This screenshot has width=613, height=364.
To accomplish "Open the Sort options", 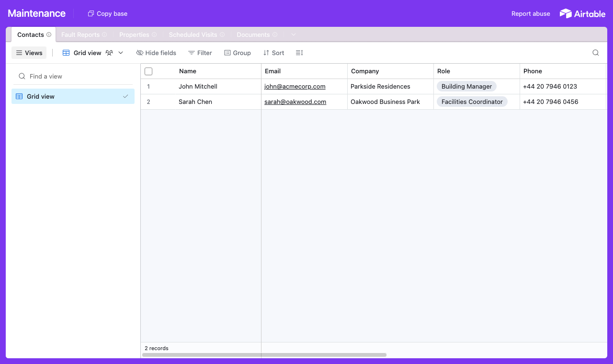I will tap(274, 53).
